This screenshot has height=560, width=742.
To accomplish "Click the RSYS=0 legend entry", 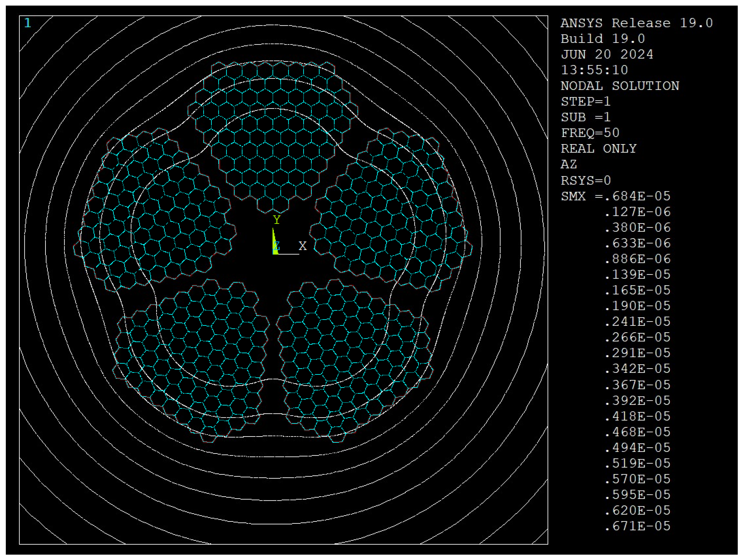I will 586,180.
